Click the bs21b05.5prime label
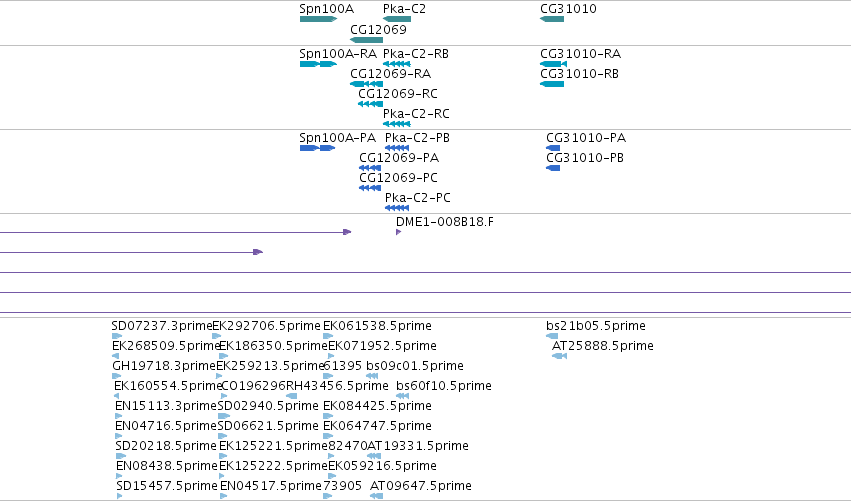This screenshot has height=501, width=851. [x=596, y=326]
